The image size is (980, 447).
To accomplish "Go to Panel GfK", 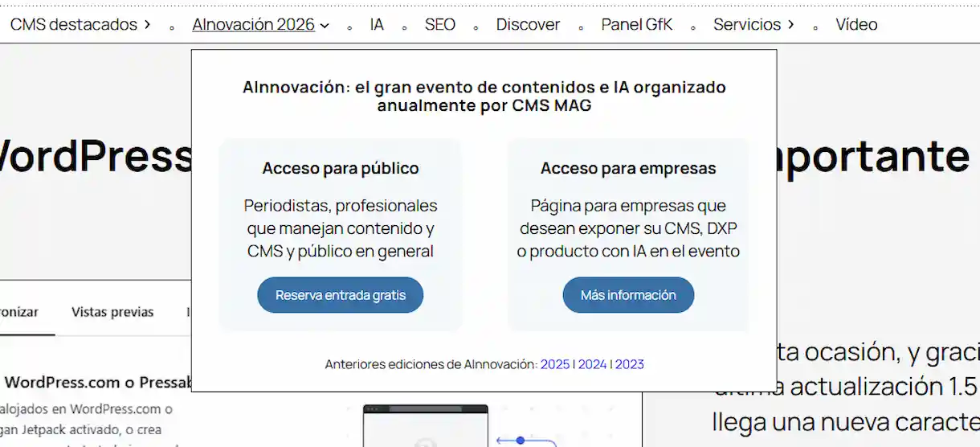I will coord(636,24).
